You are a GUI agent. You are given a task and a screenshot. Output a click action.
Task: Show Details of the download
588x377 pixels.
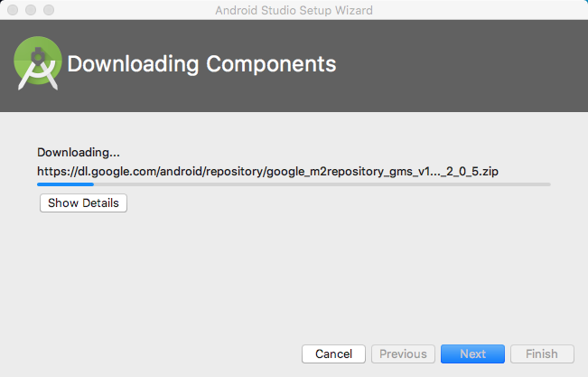(83, 203)
